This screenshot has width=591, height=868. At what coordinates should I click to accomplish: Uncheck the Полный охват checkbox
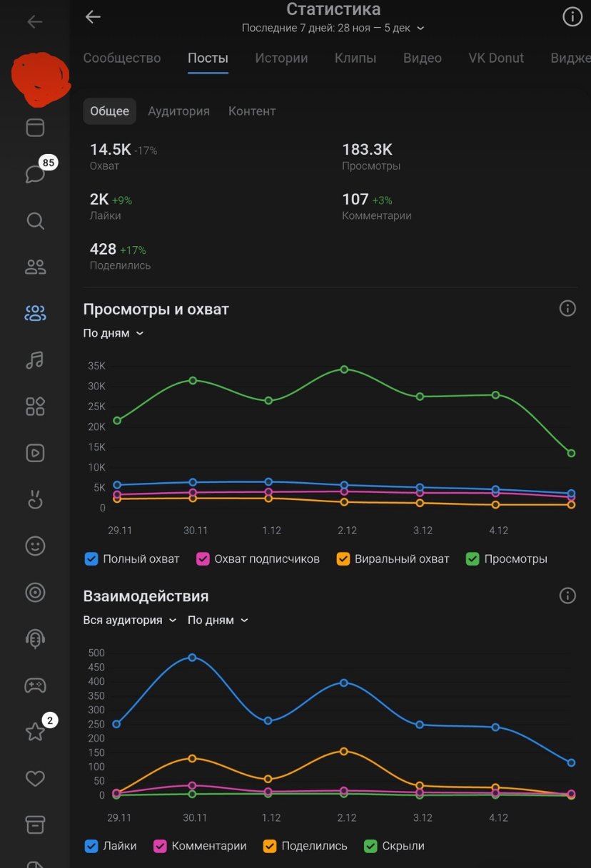click(x=91, y=559)
